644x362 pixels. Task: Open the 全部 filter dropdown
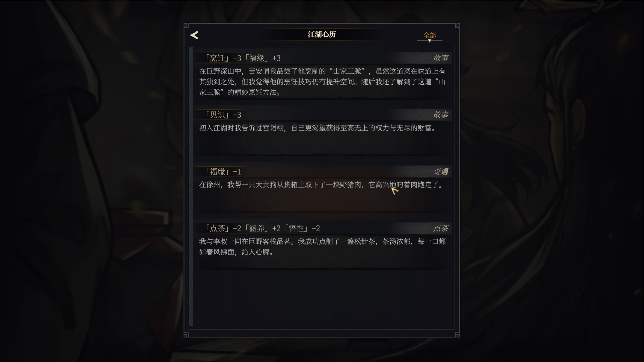pyautogui.click(x=429, y=35)
